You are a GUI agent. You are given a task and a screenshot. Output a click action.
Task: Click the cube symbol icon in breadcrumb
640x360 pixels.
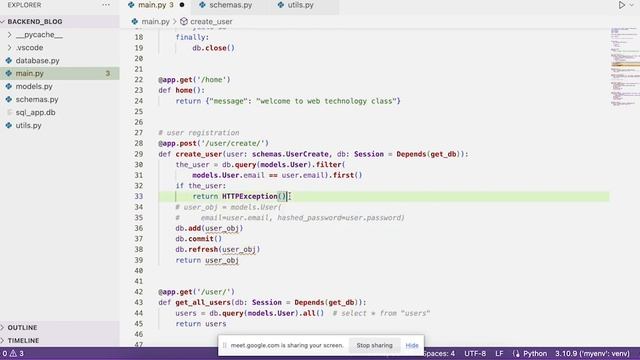[184, 22]
